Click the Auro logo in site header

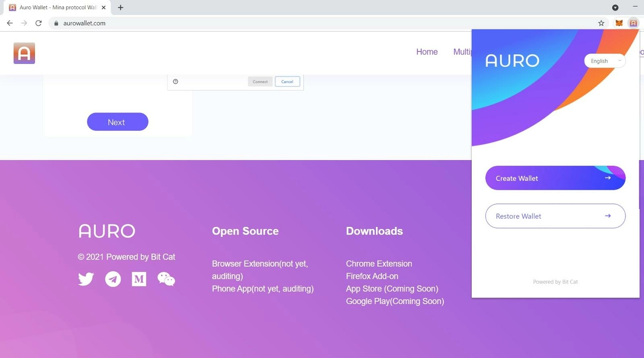[x=24, y=53]
